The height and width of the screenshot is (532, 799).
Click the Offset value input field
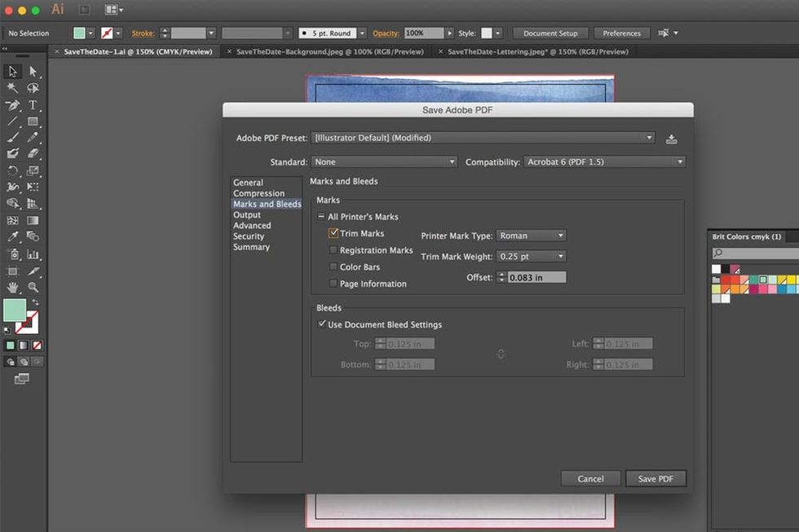(x=536, y=278)
